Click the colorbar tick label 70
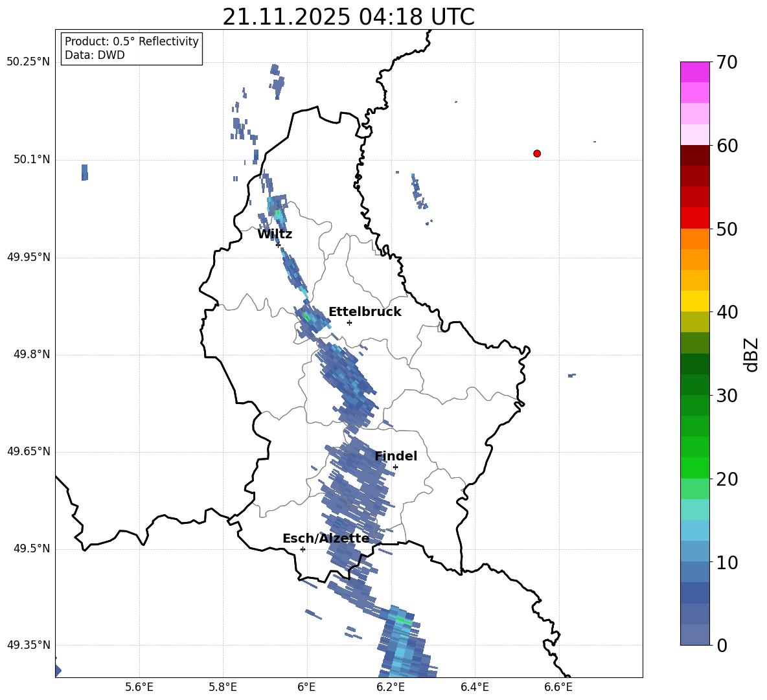This screenshot has height=700, width=767. point(727,63)
